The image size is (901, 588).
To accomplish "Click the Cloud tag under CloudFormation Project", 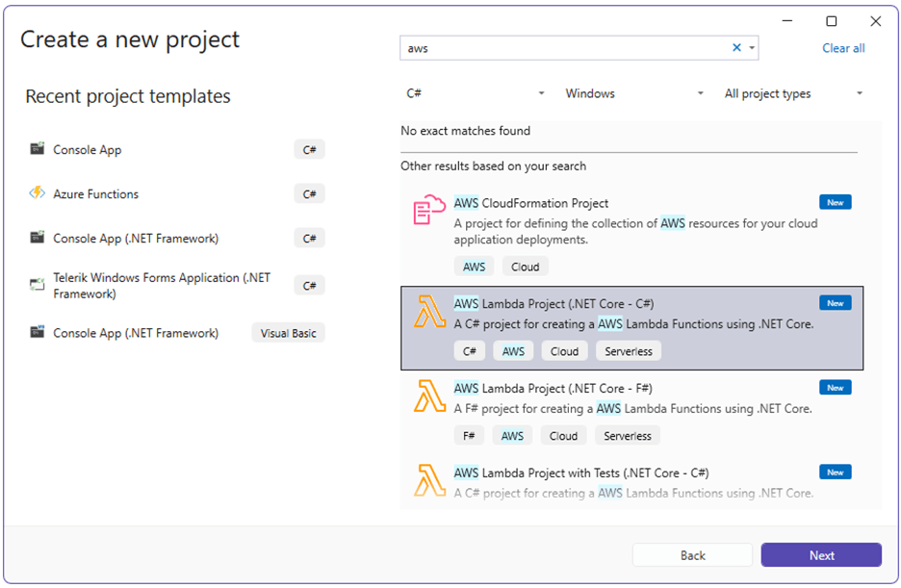I will [x=525, y=266].
